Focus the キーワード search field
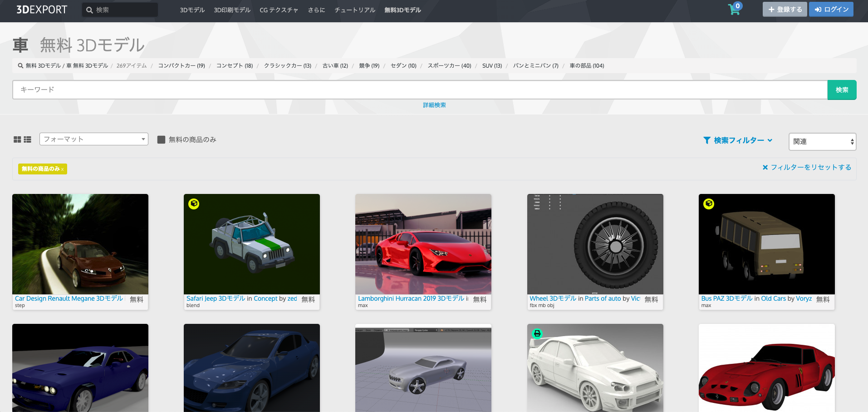The width and height of the screenshot is (868, 412). (420, 90)
